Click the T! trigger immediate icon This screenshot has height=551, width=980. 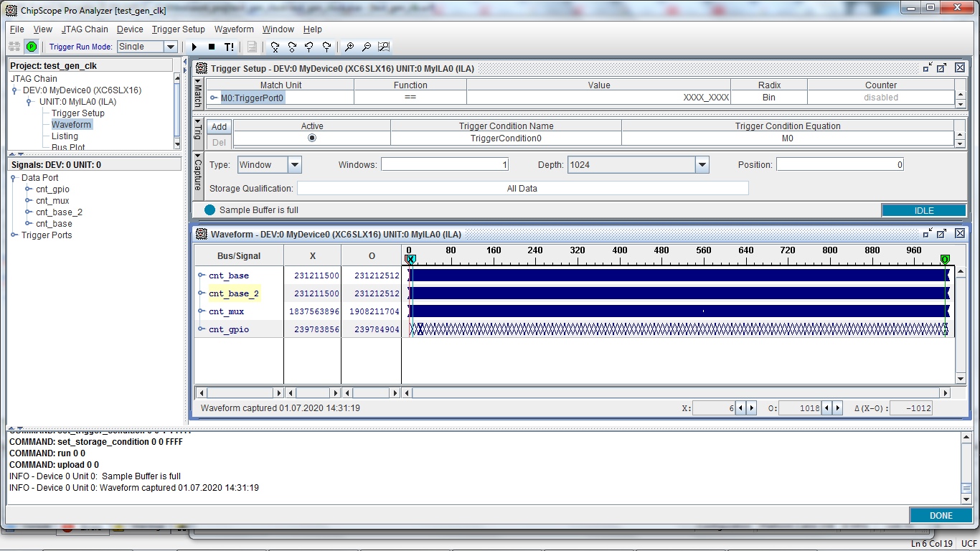[x=229, y=47]
